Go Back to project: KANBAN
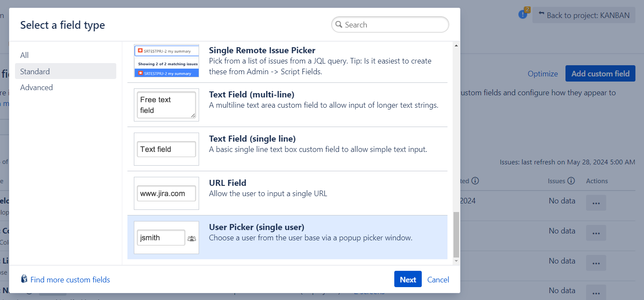Image resolution: width=644 pixels, height=300 pixels. click(584, 15)
